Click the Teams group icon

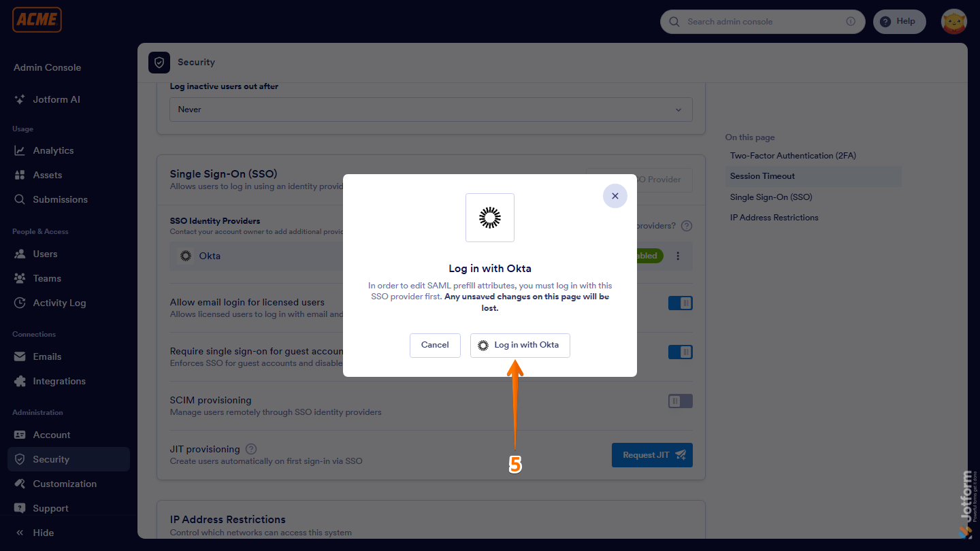click(x=20, y=278)
